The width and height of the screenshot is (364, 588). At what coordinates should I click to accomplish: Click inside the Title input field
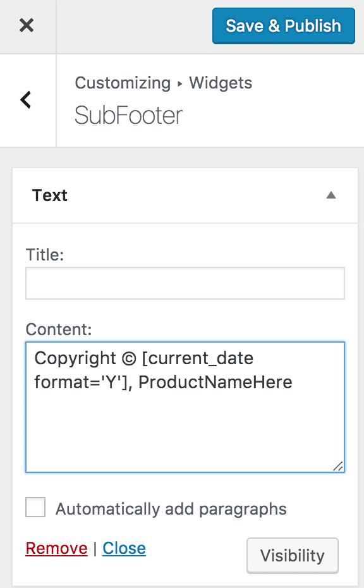[185, 283]
